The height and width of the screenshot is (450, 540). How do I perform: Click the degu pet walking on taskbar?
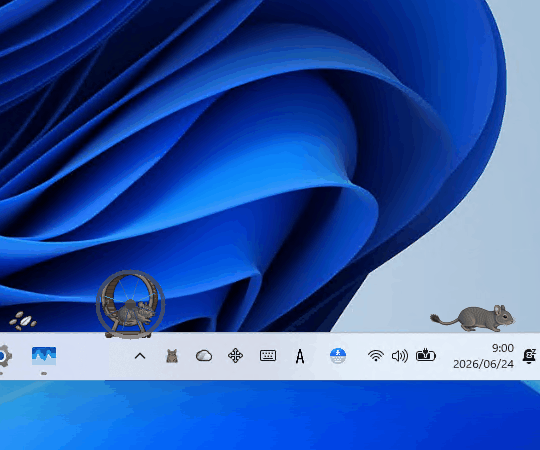[x=472, y=318]
